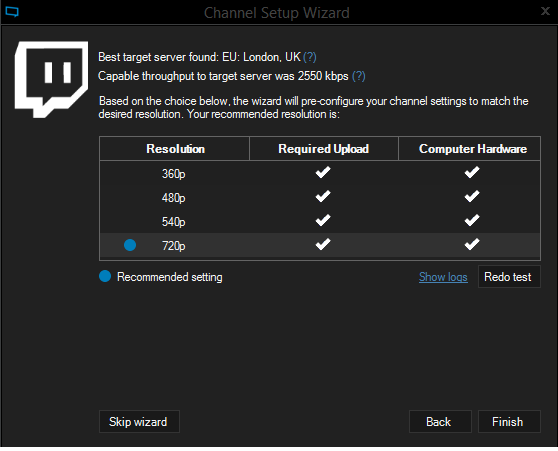Viewport: 558px width, 451px height.
Task: Choose the 720p resolution row
Action: (x=320, y=245)
